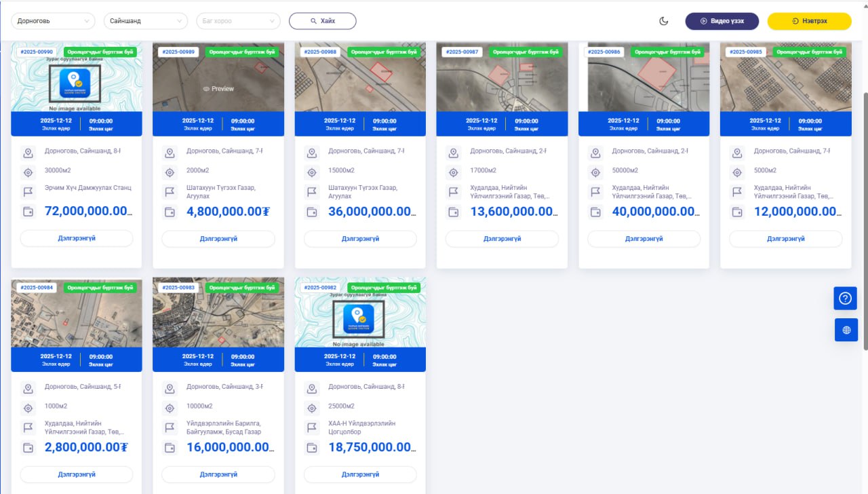Click location pin icon on listing #2025-00982

pos(311,389)
